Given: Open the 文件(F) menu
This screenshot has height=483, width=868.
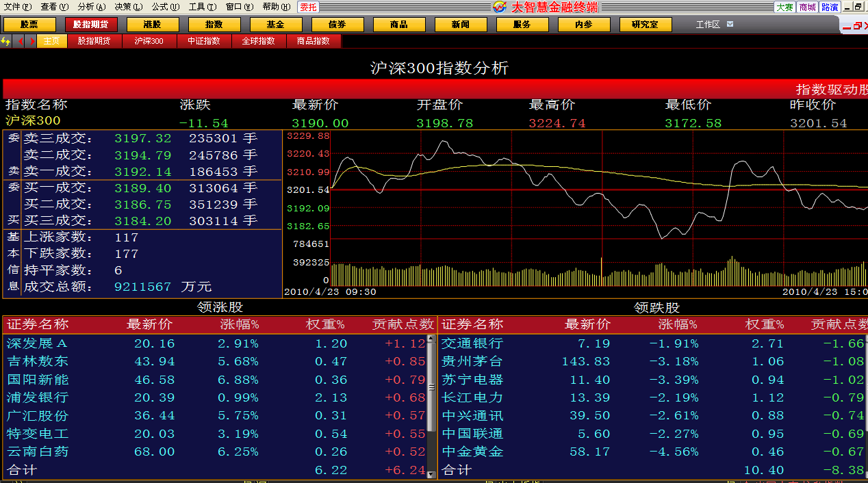Looking at the screenshot, I should [x=18, y=7].
